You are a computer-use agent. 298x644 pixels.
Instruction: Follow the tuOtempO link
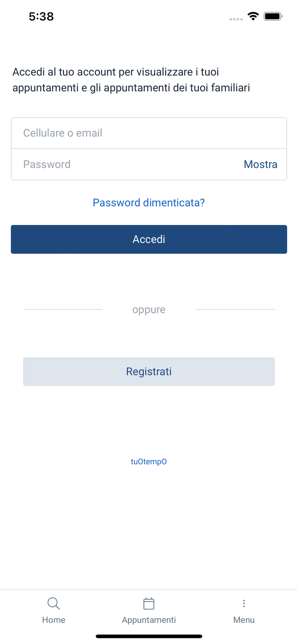click(x=149, y=462)
